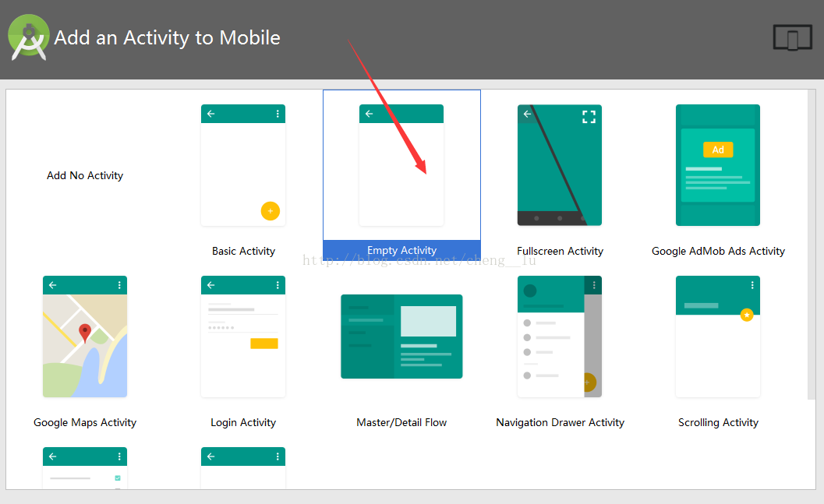Choose the Scrolling Activity template thumbnail
This screenshot has height=504, width=824.
pyautogui.click(x=717, y=337)
